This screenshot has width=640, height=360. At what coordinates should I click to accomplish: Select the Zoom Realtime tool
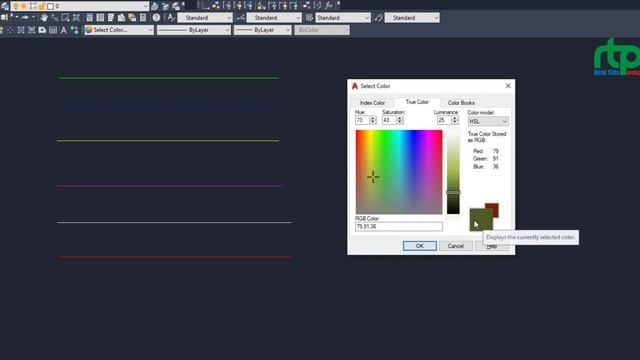54,18
